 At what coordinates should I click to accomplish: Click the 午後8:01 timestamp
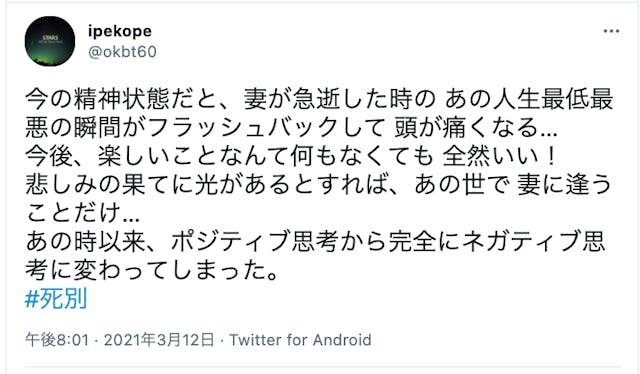57,340
